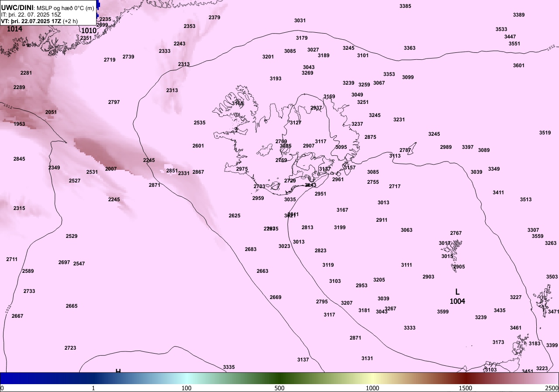Click the height value 2243

pos(179,44)
